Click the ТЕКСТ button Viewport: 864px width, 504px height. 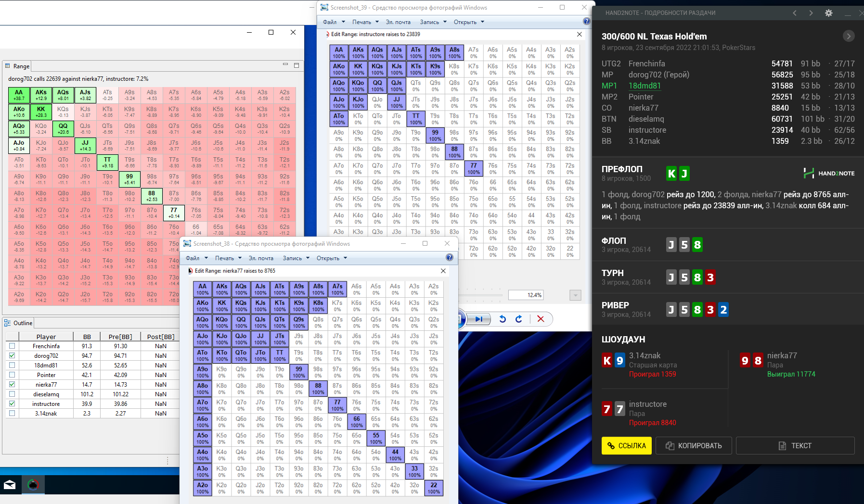tap(795, 446)
